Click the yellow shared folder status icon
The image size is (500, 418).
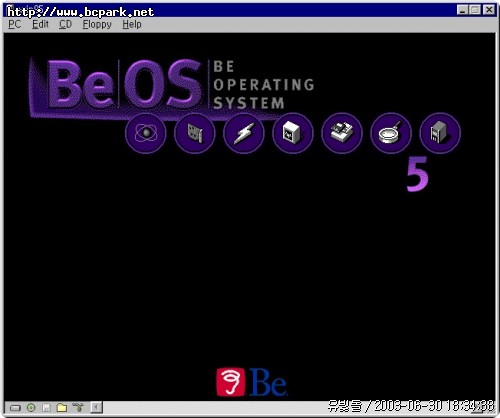pos(62,407)
